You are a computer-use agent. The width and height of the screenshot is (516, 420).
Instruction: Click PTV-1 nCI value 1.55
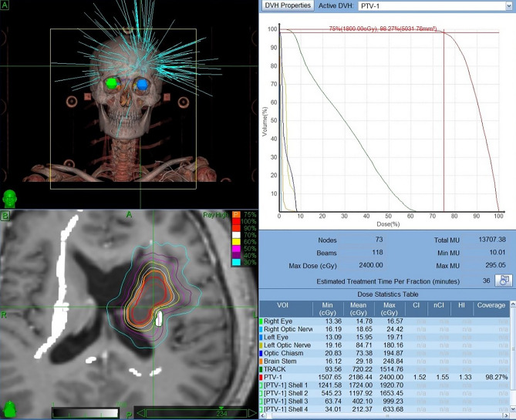(x=443, y=377)
